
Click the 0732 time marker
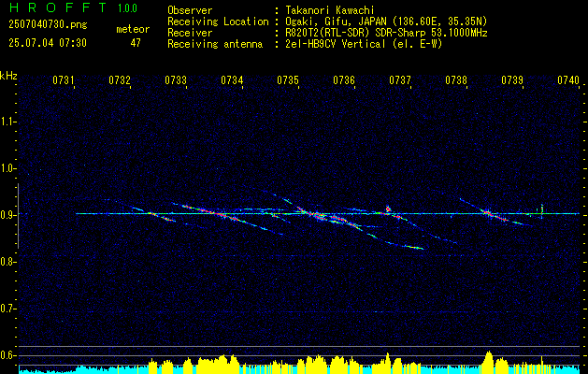click(x=120, y=80)
